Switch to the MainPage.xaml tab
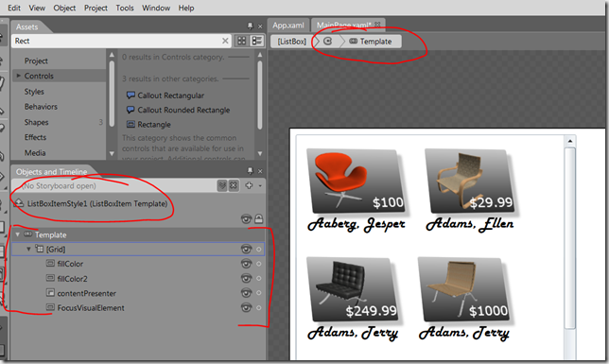The width and height of the screenshot is (609, 364). coord(344,26)
